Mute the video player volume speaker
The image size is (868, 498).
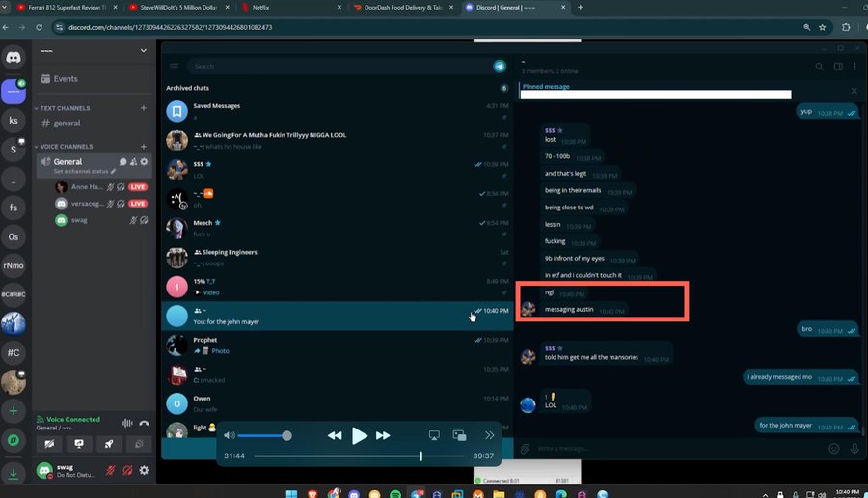[230, 435]
